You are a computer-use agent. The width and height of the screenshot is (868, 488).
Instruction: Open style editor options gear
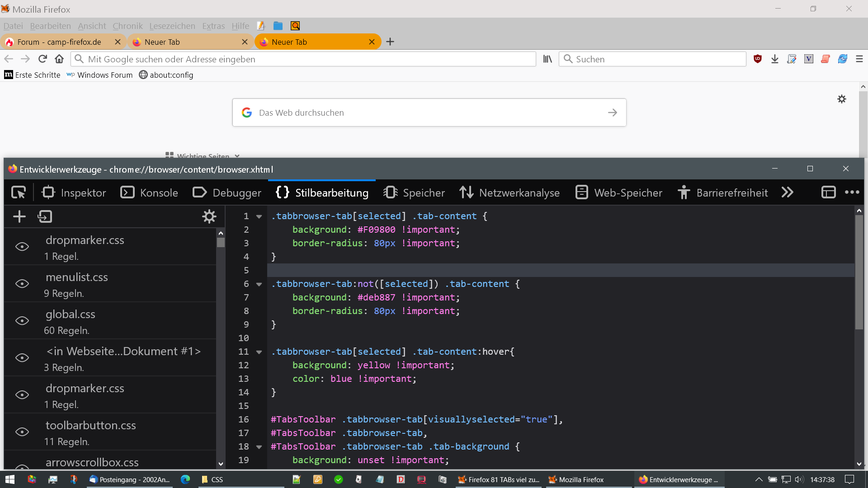click(209, 217)
